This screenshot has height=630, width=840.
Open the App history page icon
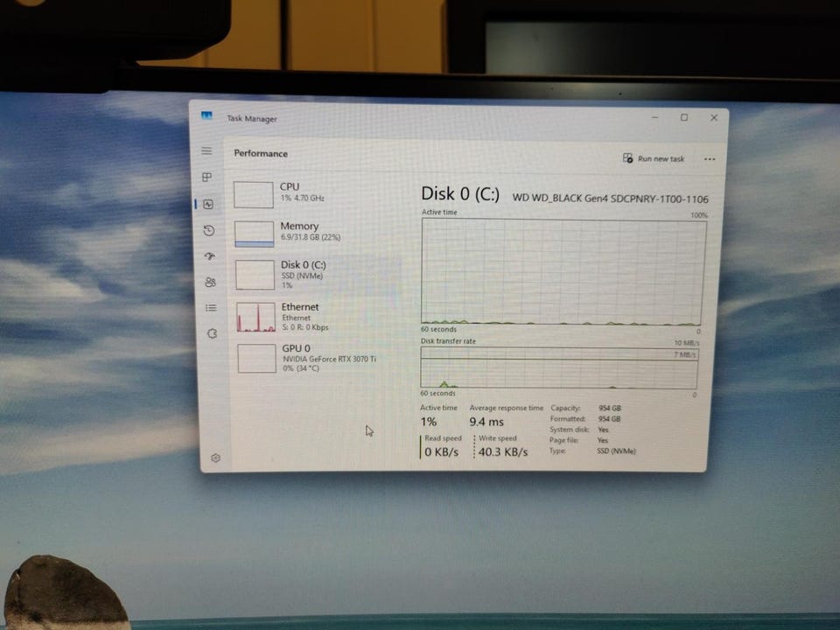(x=209, y=230)
